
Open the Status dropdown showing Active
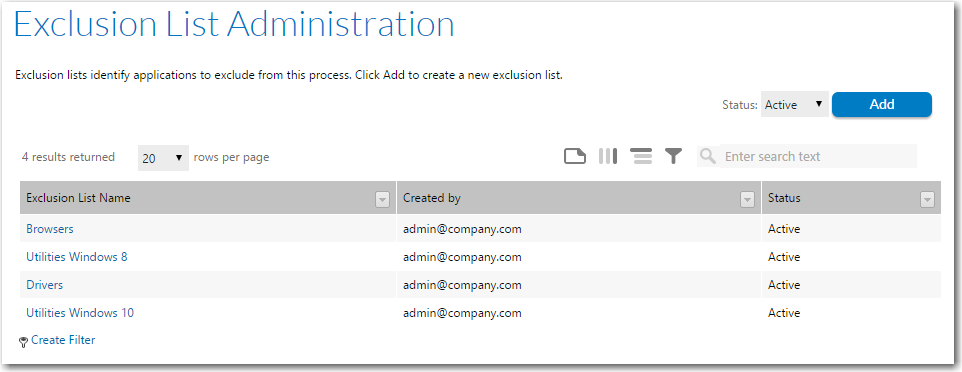tap(795, 104)
